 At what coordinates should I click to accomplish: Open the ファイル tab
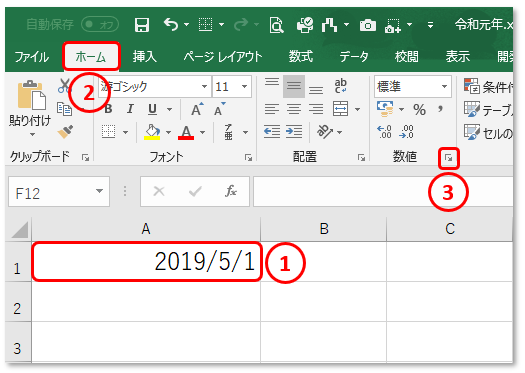[32, 57]
